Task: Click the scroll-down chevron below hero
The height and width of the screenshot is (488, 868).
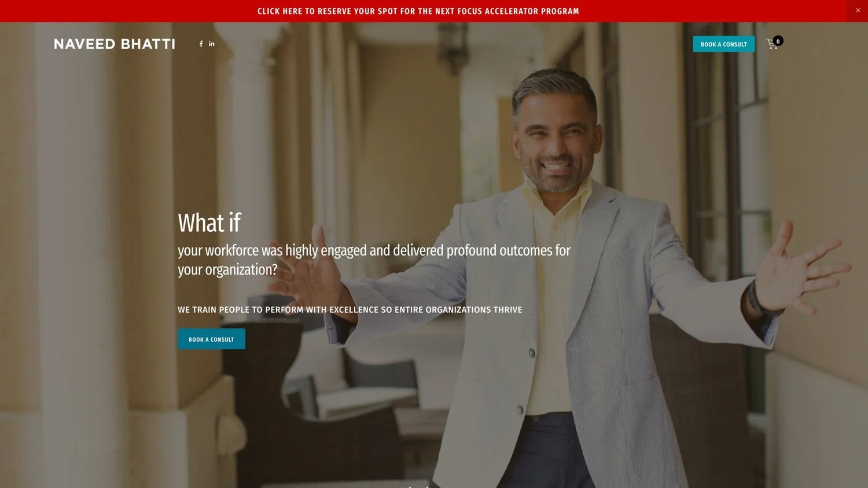Action: tap(418, 486)
